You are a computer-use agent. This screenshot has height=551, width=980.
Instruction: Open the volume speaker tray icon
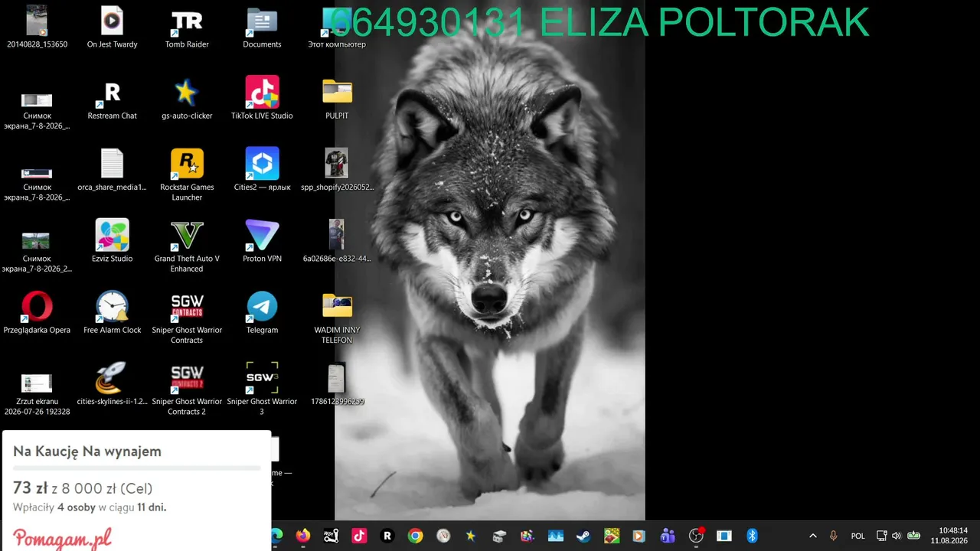point(897,536)
